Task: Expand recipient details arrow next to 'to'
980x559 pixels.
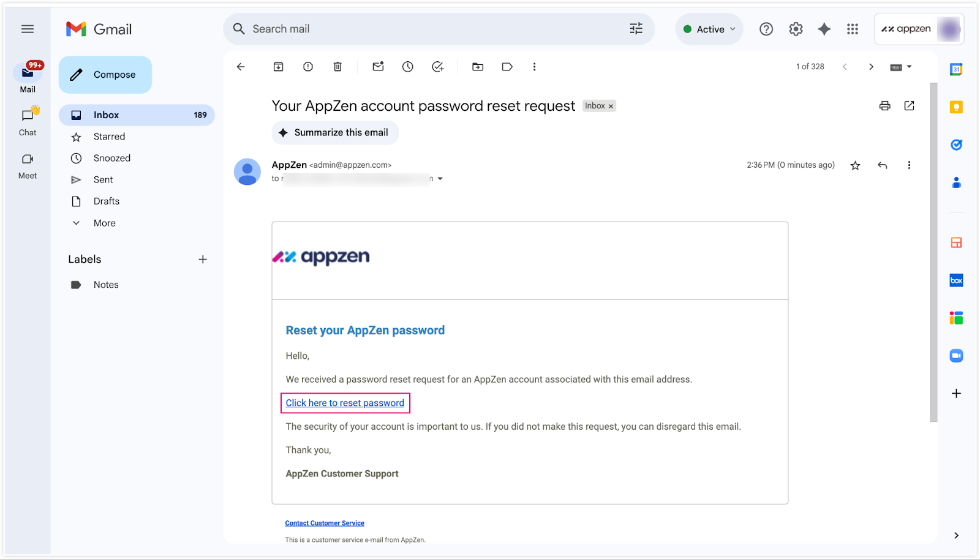Action: click(x=440, y=179)
